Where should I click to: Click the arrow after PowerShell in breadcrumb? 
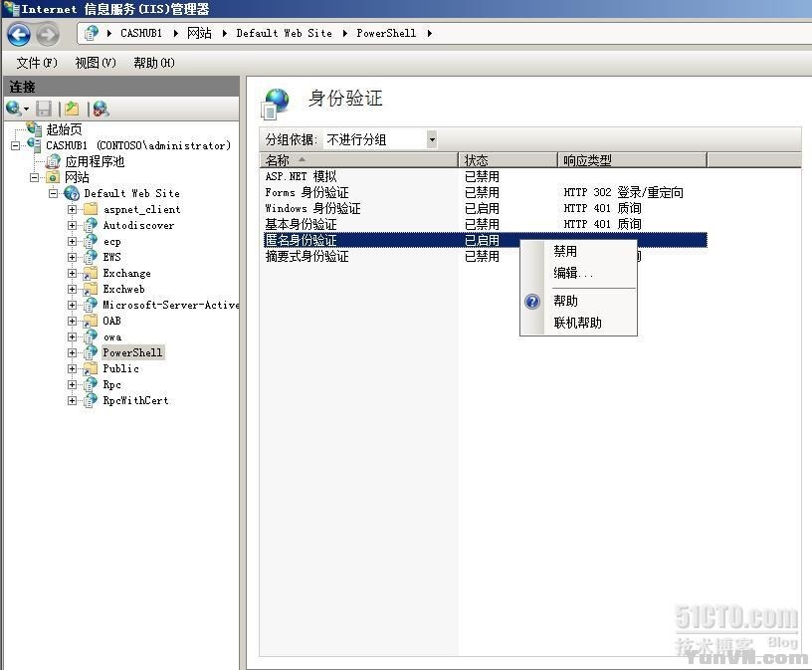430,33
